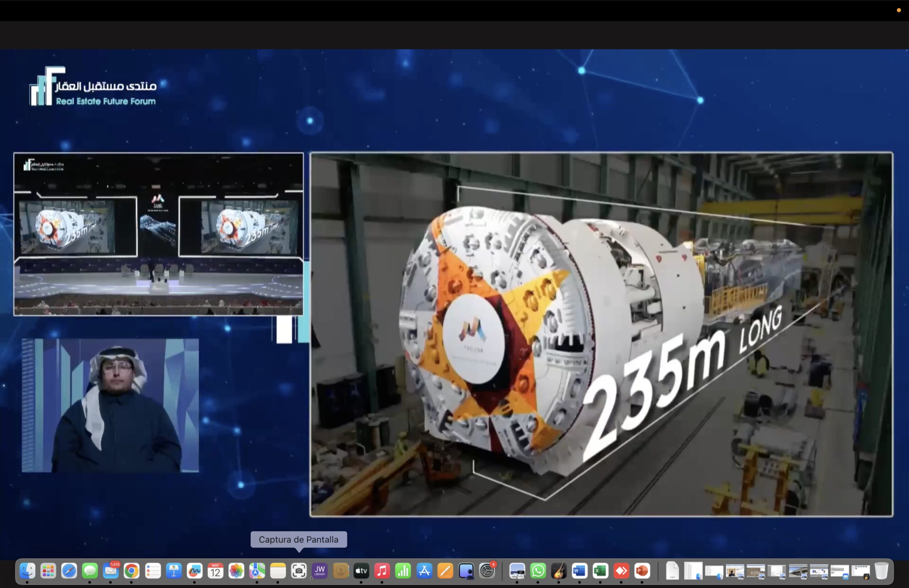909x588 pixels.
Task: Open Mail with 1,415 unread badge
Action: (x=111, y=571)
